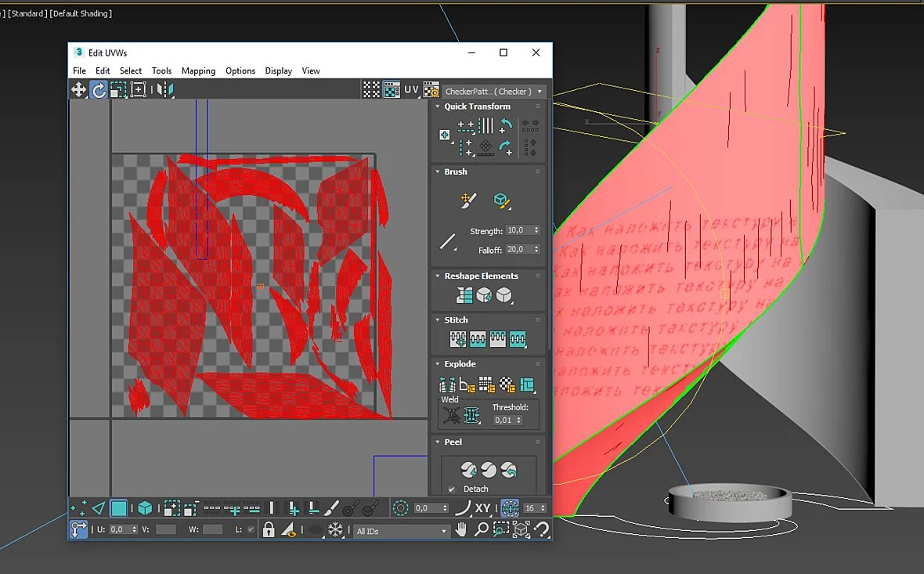Collapse the Stitch rollout
This screenshot has height=574, width=924.
[437, 320]
